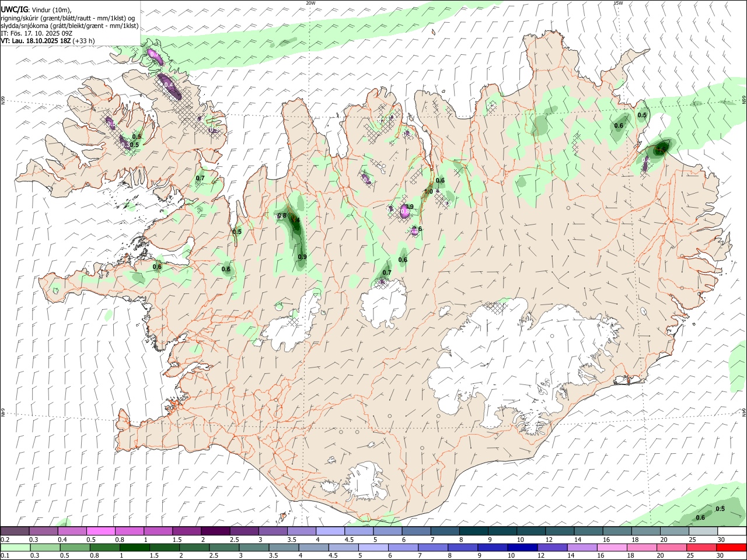
Task: Select rain legend swatch between 3.5 and 4
Action: click(x=284, y=547)
